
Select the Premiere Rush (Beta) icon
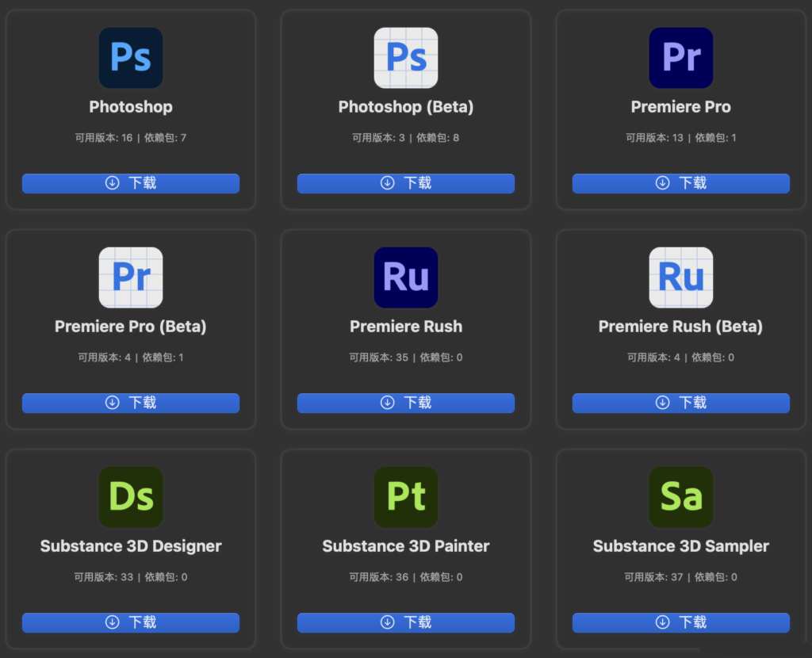680,277
